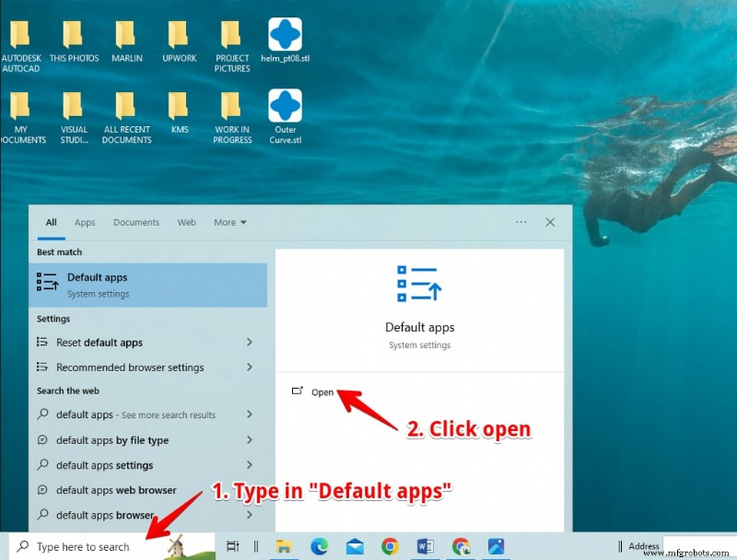
Task: Select the Outer Curve.stl desktop file
Action: click(286, 117)
